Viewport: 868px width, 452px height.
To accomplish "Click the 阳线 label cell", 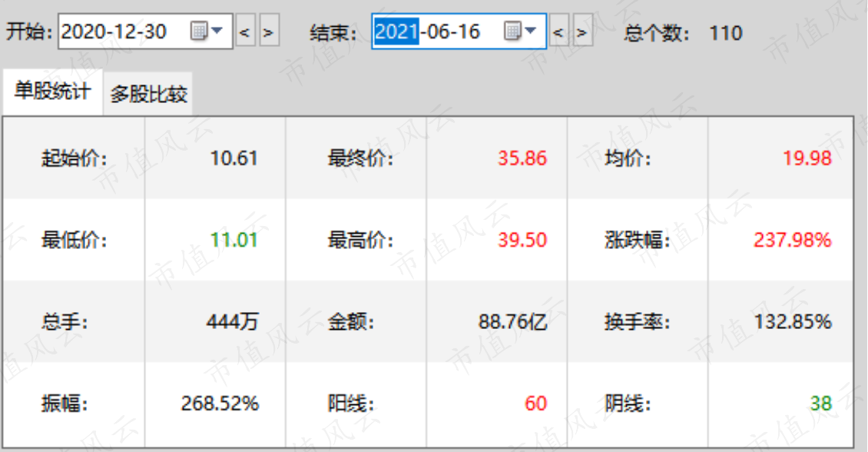I will tap(356, 404).
